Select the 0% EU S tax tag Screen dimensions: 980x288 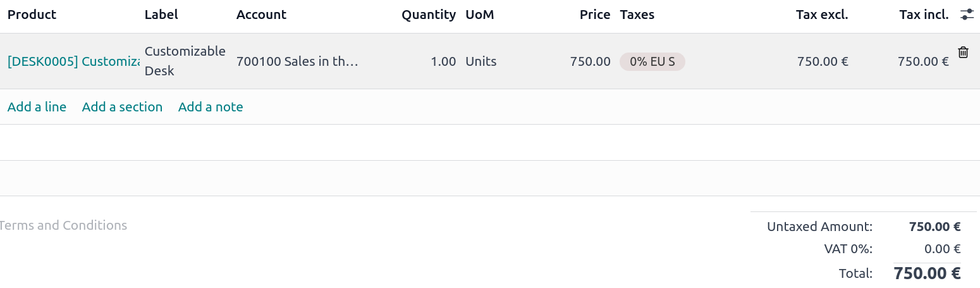point(652,61)
